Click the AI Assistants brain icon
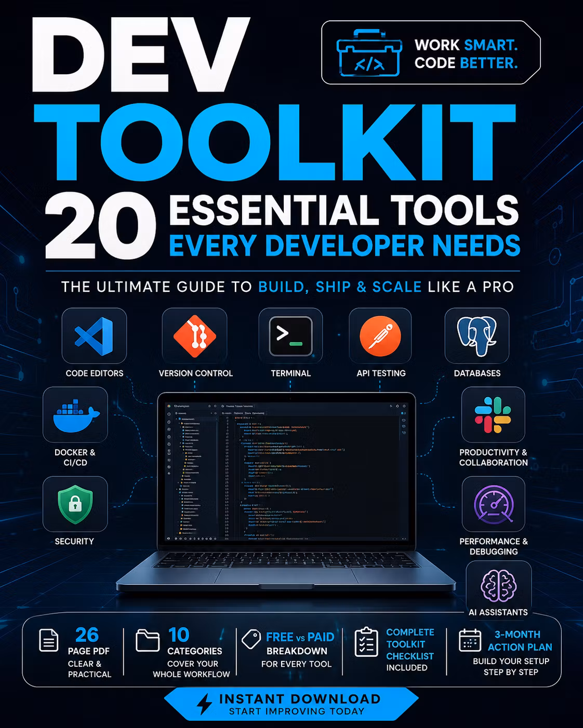Viewport: 583px width, 728px height. point(499,585)
